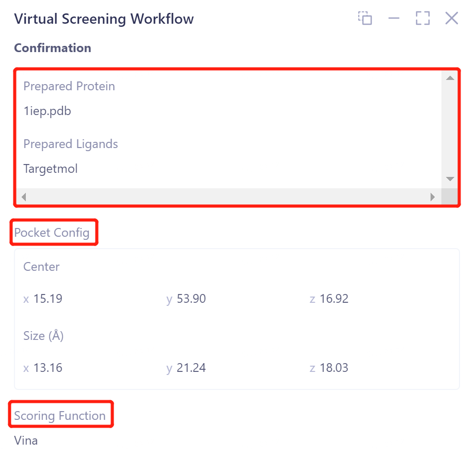Click the scroll-right arrow in confirmation box
This screenshot has width=476, height=457.
[433, 197]
